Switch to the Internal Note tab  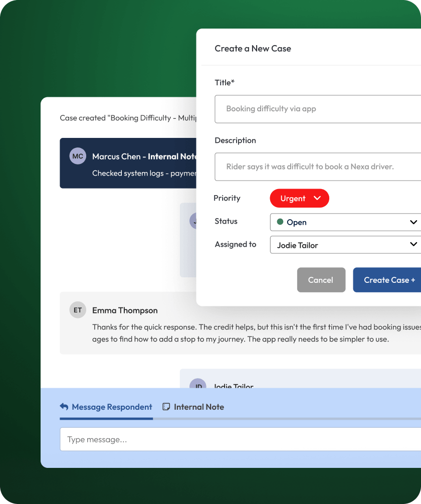(x=198, y=407)
